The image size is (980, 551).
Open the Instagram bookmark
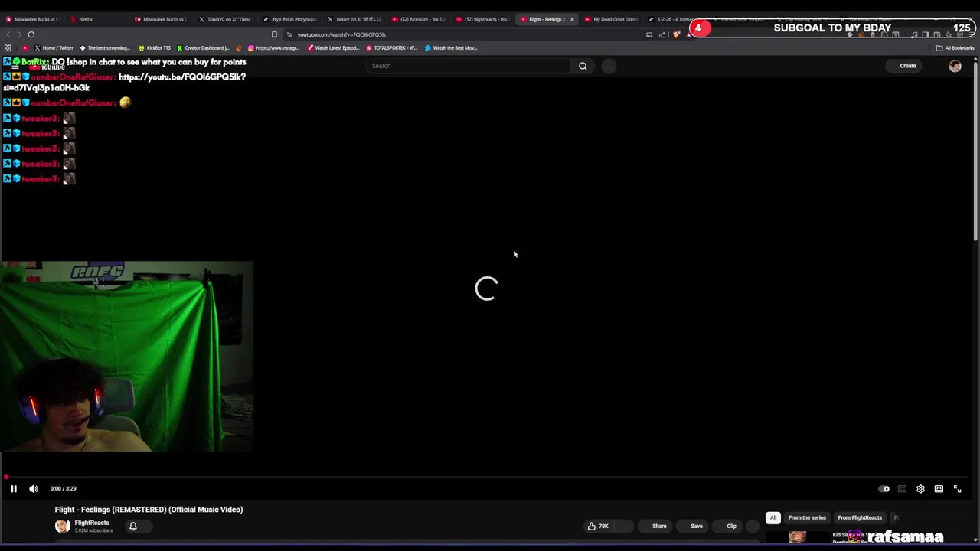pos(274,48)
